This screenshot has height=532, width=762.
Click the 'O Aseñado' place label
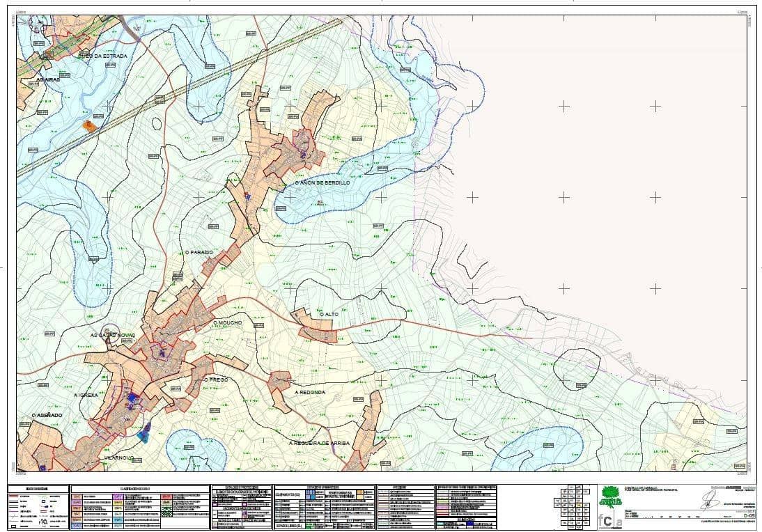47,415
